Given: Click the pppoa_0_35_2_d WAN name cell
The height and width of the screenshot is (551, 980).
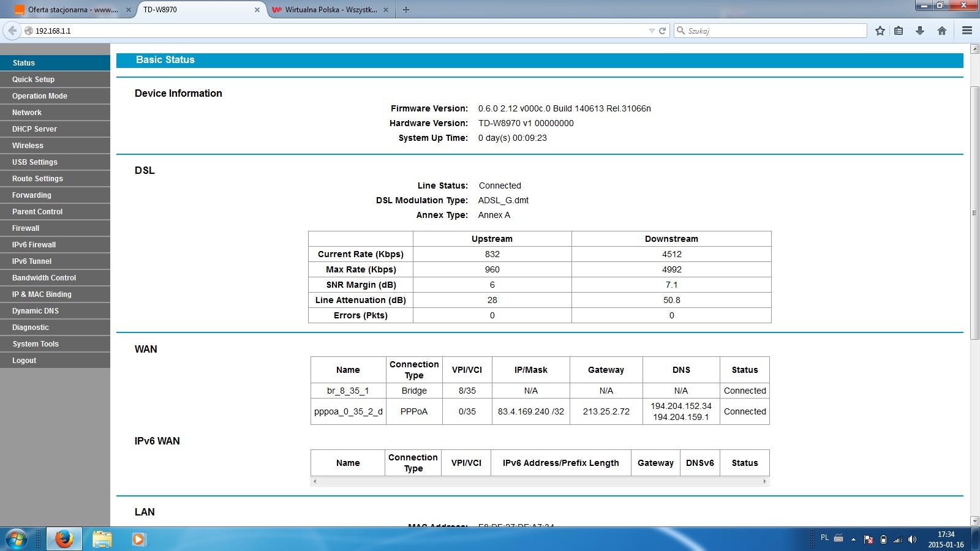Looking at the screenshot, I should tap(349, 411).
